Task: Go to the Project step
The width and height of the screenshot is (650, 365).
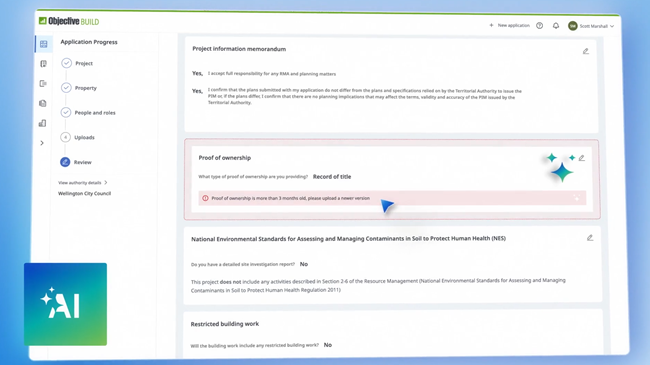Action: 84,63
